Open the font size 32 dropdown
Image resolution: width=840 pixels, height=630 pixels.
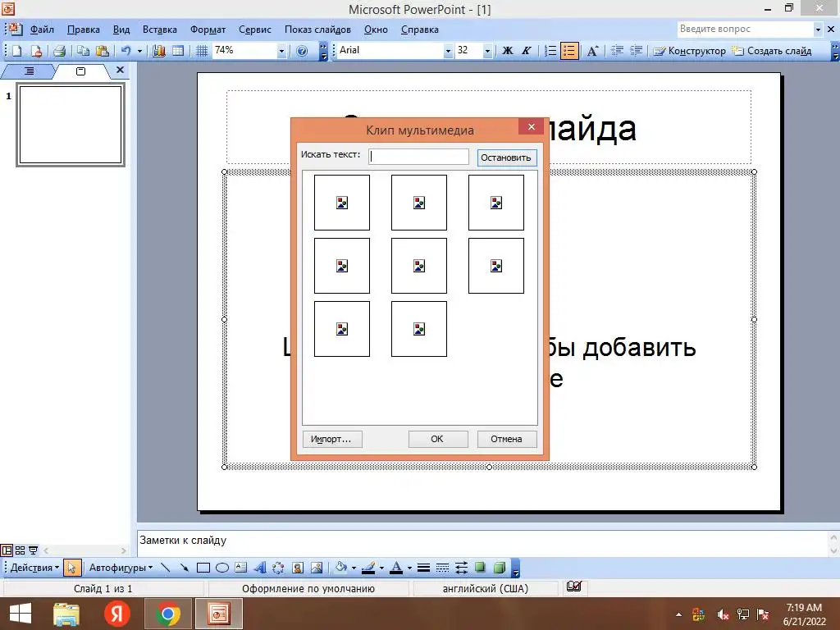click(487, 51)
